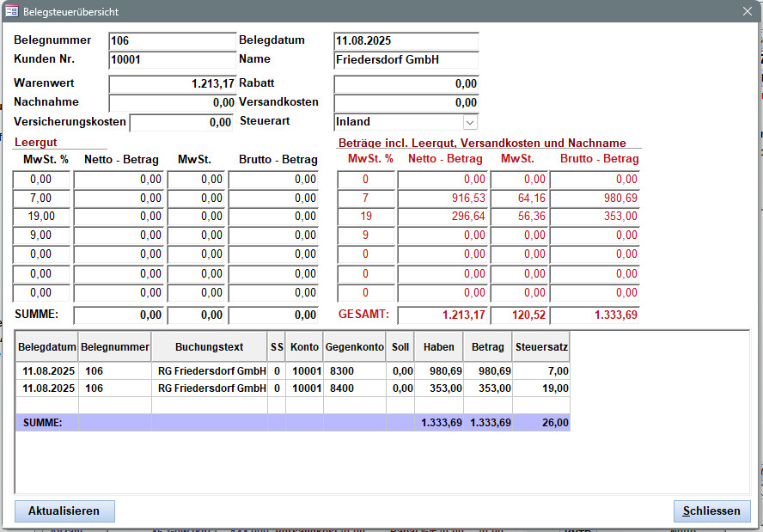Click the form icon in title bar

tap(12, 11)
